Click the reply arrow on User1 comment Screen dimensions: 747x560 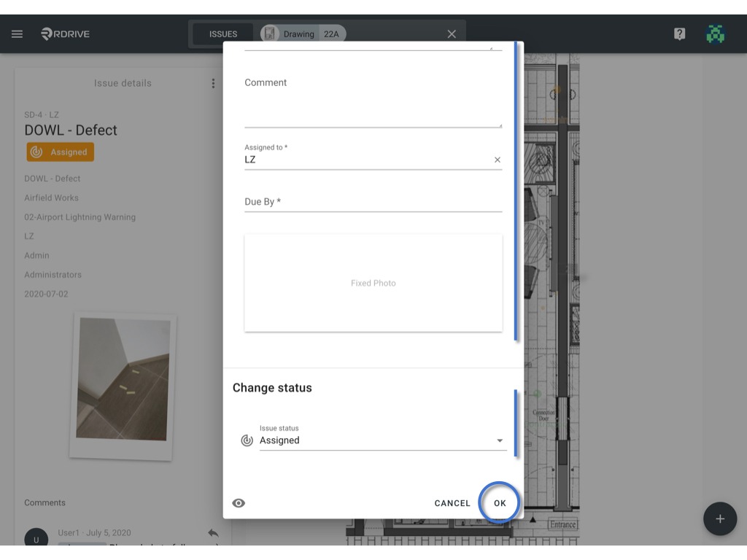[x=213, y=533]
